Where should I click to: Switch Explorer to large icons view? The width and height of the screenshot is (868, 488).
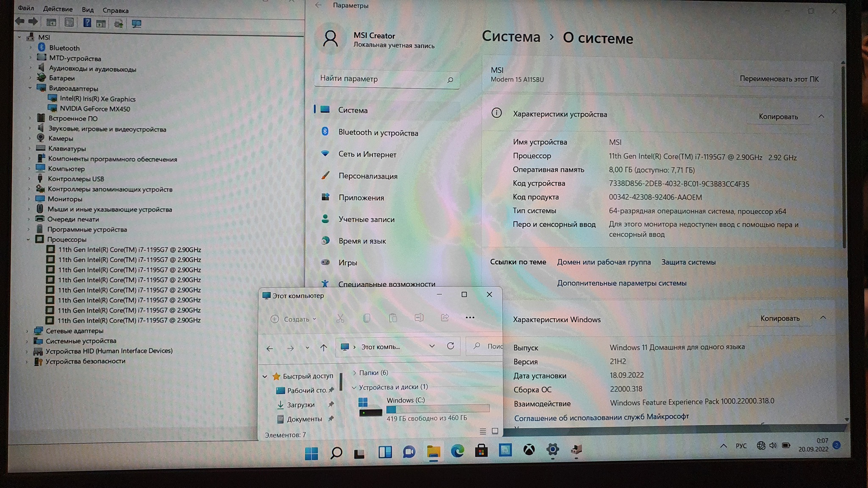click(x=495, y=431)
